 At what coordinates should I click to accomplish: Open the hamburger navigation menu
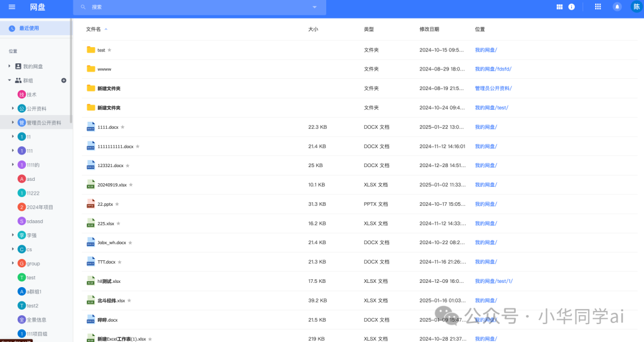pos(12,7)
